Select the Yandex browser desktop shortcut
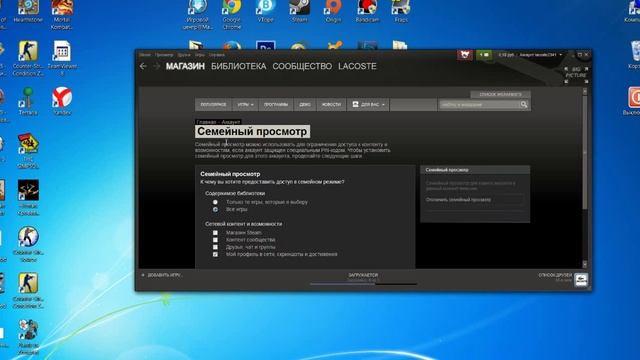Viewport: 640px width, 360px height. [x=62, y=101]
